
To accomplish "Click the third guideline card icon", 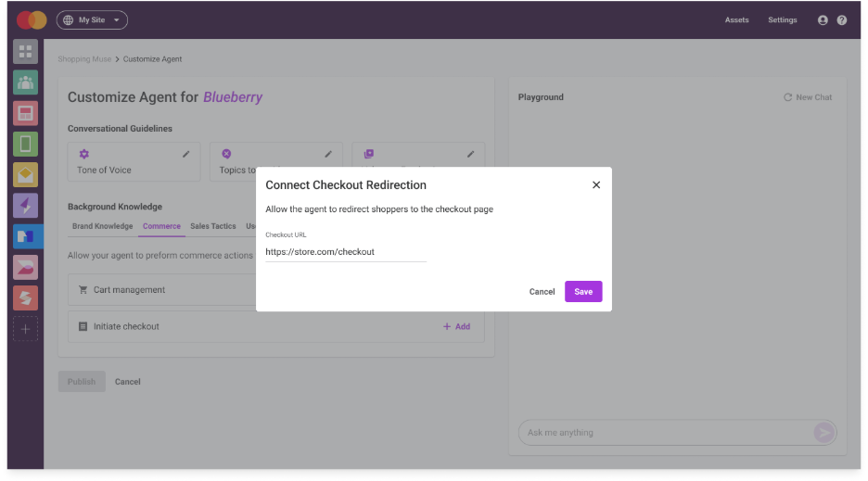I will click(x=369, y=154).
